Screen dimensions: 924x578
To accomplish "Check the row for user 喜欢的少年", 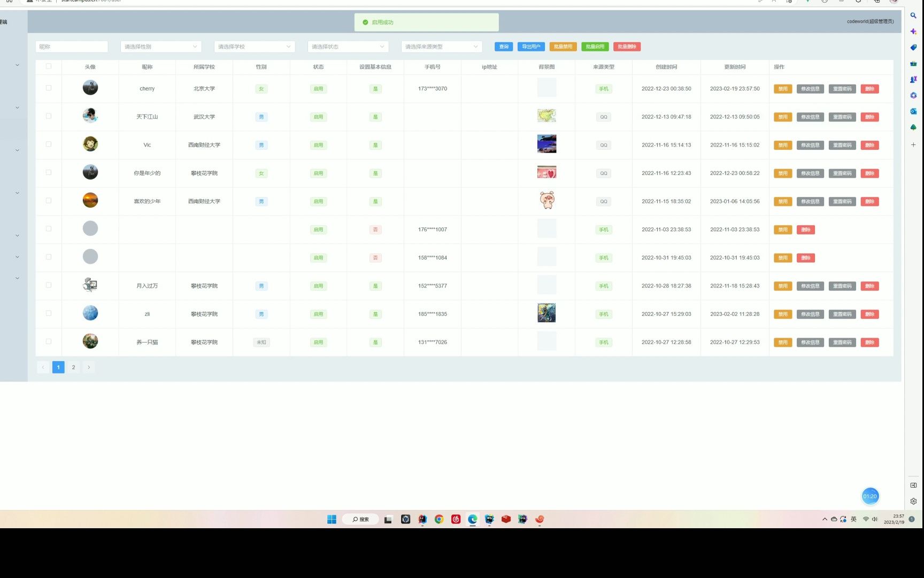I will coord(49,201).
